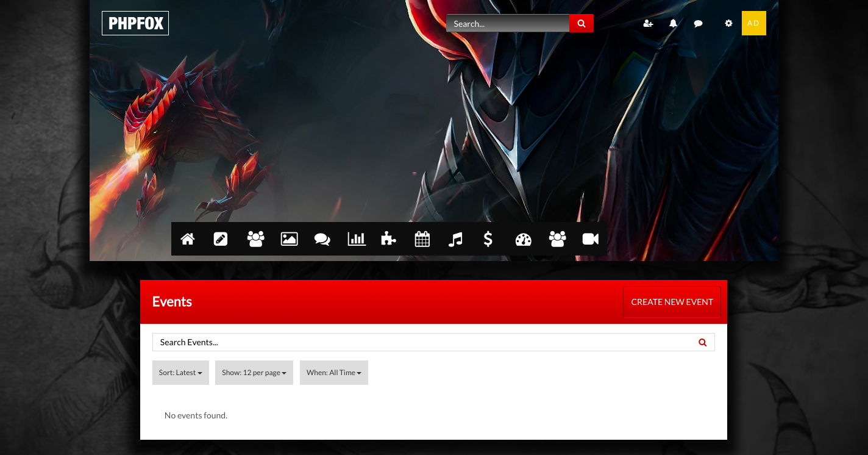This screenshot has height=455, width=868.
Task: Open the Home icon in navigation bar
Action: 188,239
